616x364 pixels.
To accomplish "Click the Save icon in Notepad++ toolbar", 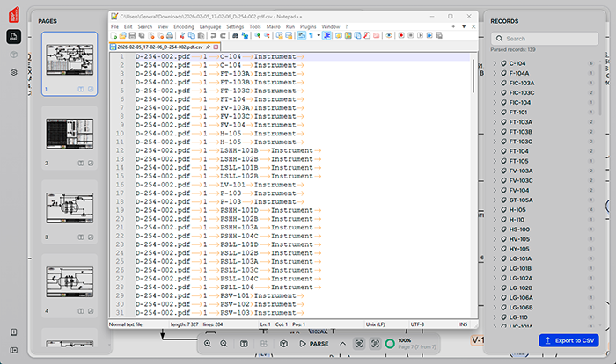I will pos(132,36).
